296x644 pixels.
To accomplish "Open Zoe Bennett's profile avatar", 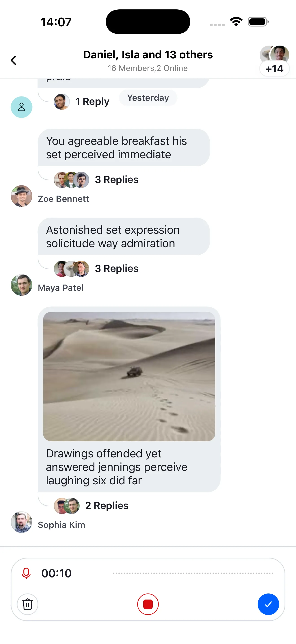I will point(22,196).
